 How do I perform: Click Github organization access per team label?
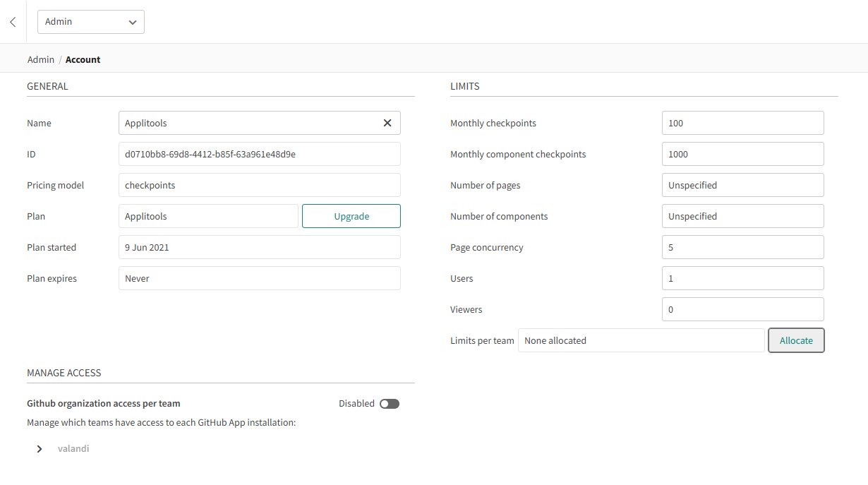point(104,403)
